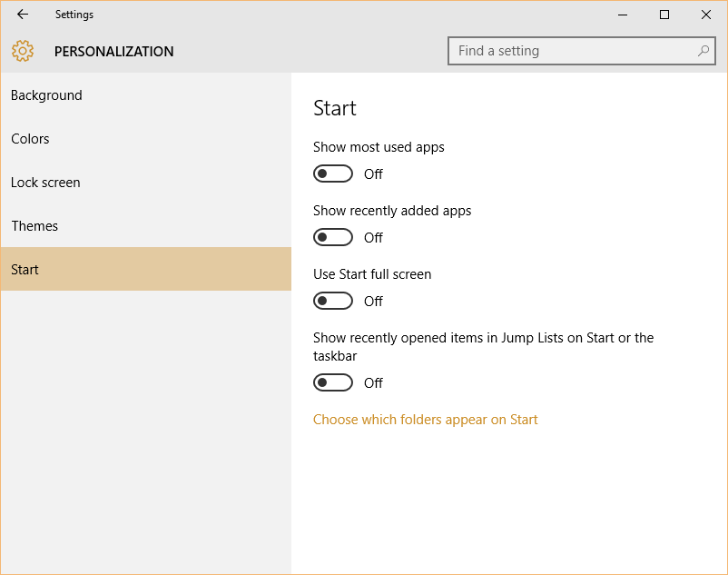728x575 pixels.
Task: Close the Settings window
Action: pos(706,15)
